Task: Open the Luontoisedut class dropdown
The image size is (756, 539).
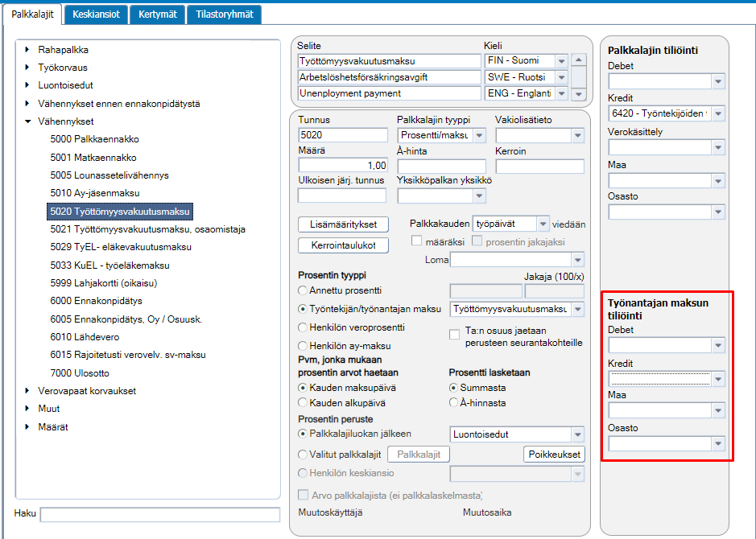Action: coord(577,434)
